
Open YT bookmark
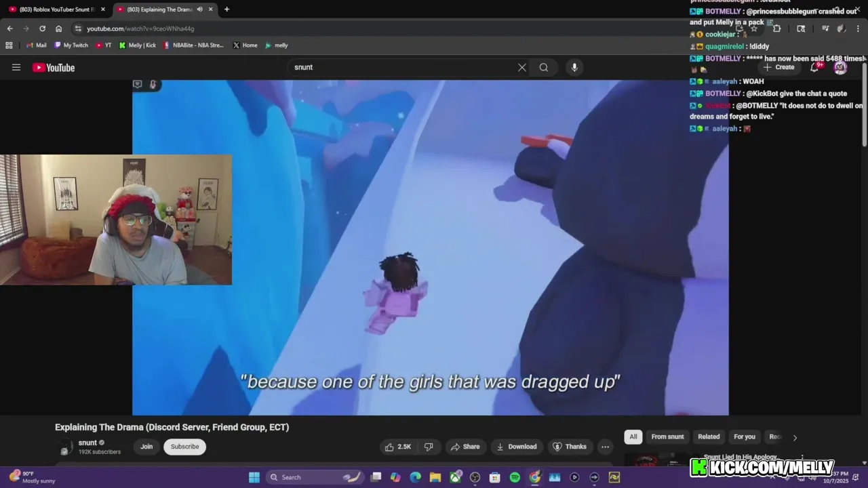pos(103,45)
